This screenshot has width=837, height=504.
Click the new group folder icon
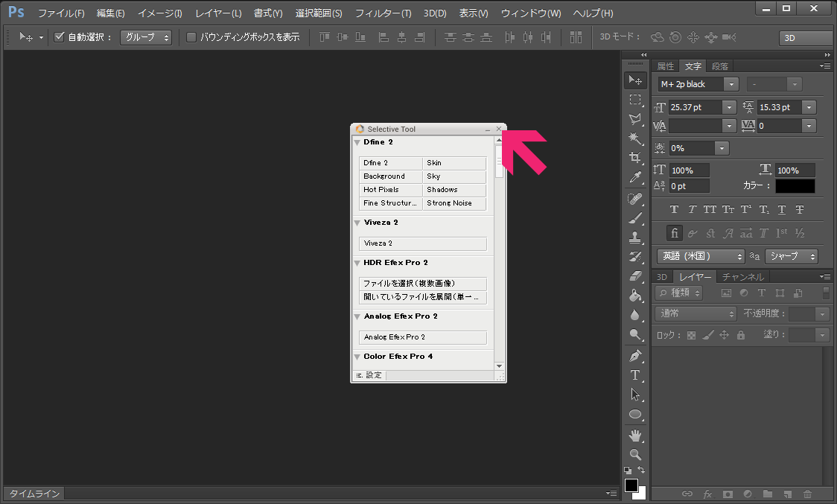coord(768,494)
